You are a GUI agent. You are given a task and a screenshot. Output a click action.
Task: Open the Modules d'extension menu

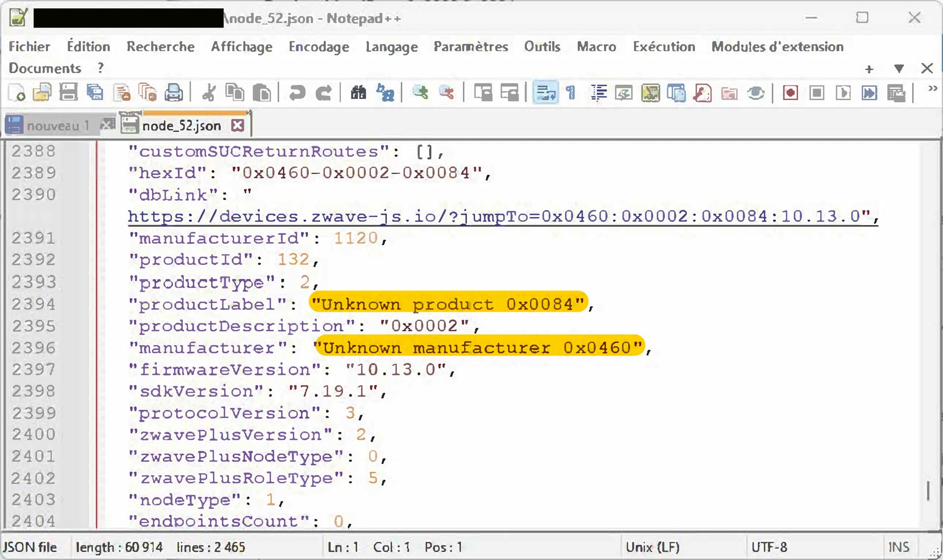(777, 47)
